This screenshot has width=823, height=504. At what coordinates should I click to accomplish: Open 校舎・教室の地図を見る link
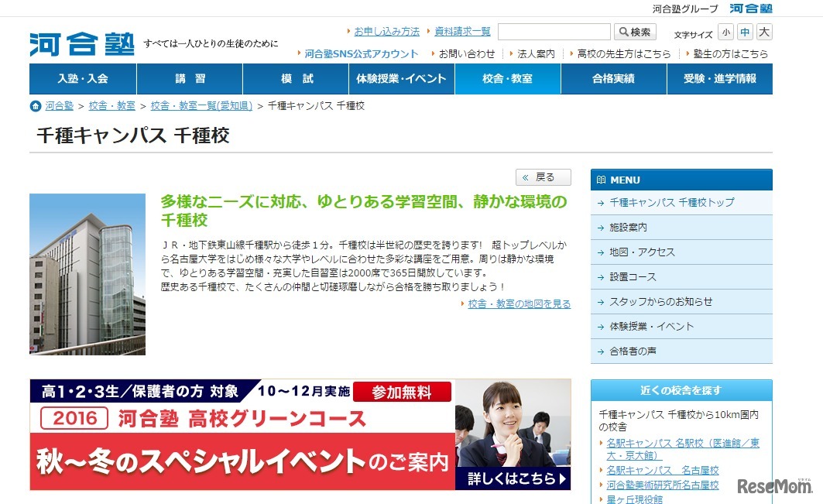coord(519,303)
